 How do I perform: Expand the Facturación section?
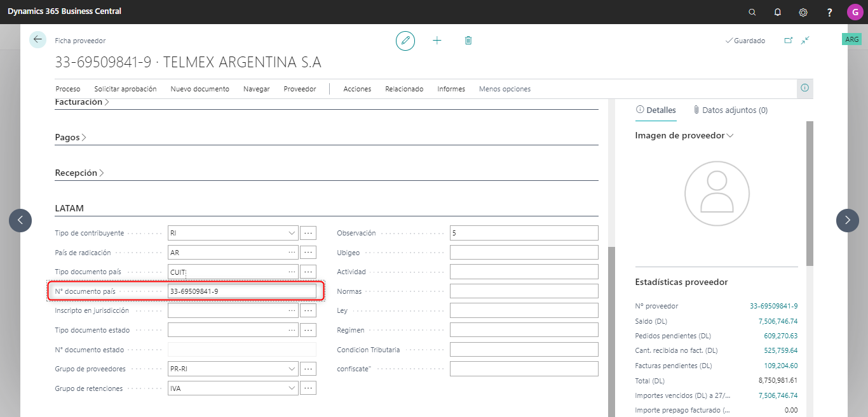coord(82,102)
